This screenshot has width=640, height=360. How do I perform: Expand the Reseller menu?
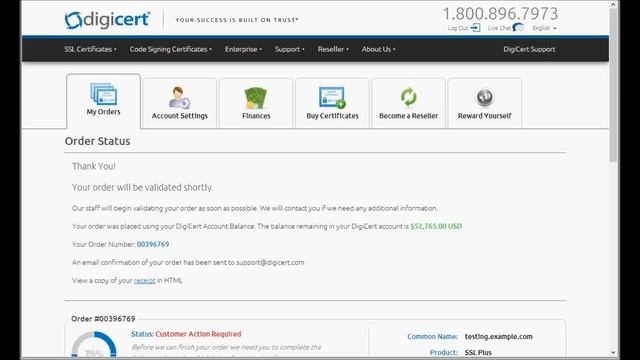[x=333, y=49]
